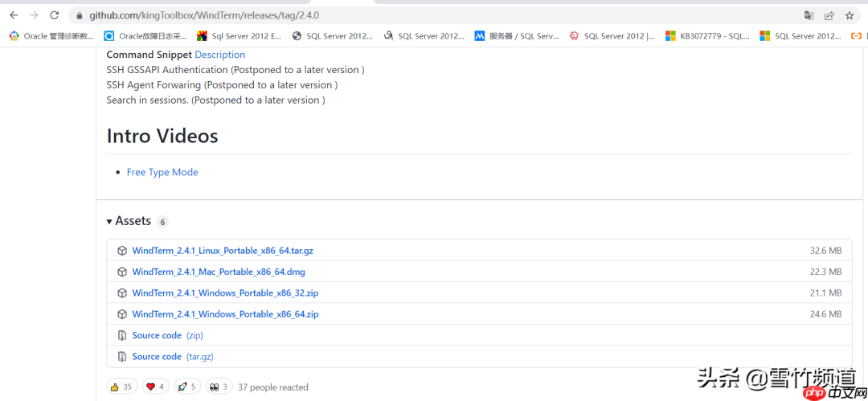868x401 pixels.
Task: Open the Sql Server 2012 E... bookmark
Action: (x=240, y=36)
